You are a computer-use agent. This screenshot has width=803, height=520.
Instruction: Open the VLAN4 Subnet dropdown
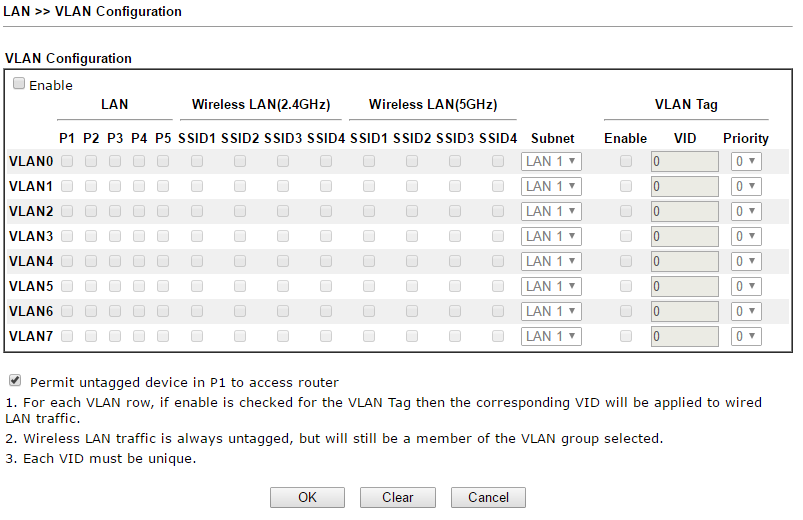551,261
